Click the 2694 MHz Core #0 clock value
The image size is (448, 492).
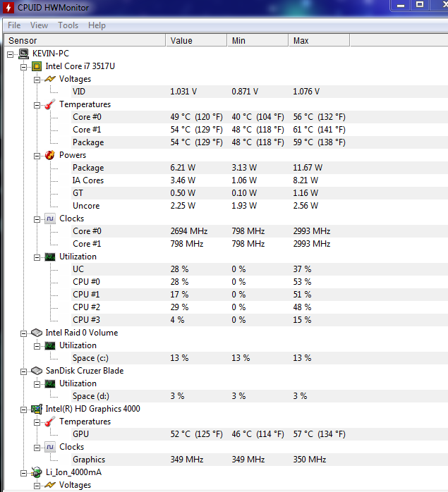click(189, 231)
